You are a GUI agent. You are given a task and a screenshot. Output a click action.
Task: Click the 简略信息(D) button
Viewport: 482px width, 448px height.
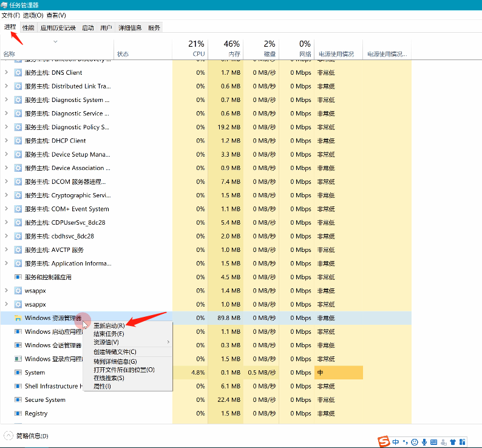[26, 436]
